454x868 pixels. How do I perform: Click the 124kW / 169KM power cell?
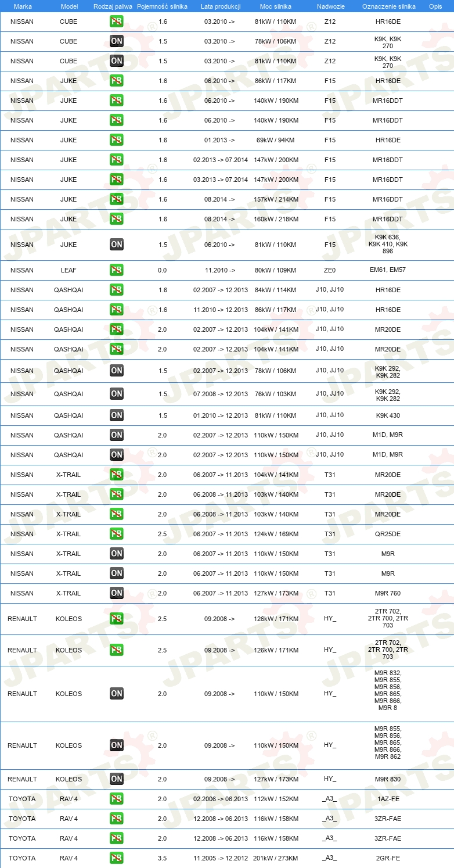276,534
